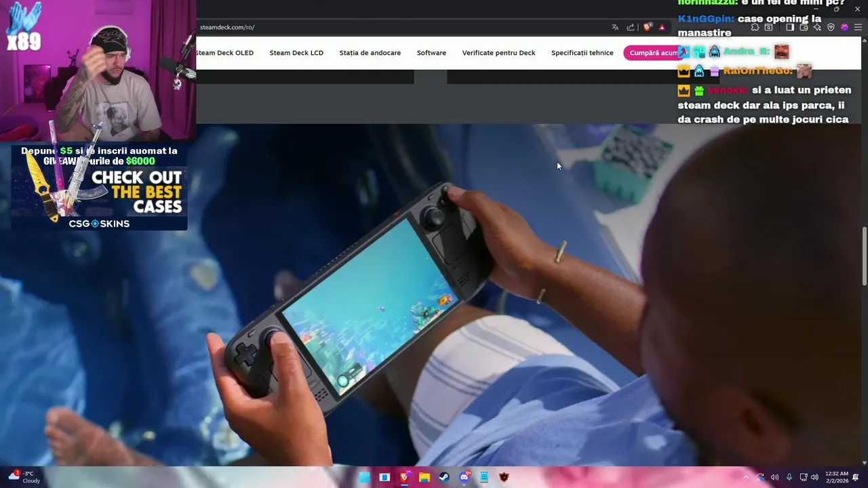The image size is (868, 488).
Task: Open the Software nav item
Action: [x=431, y=53]
